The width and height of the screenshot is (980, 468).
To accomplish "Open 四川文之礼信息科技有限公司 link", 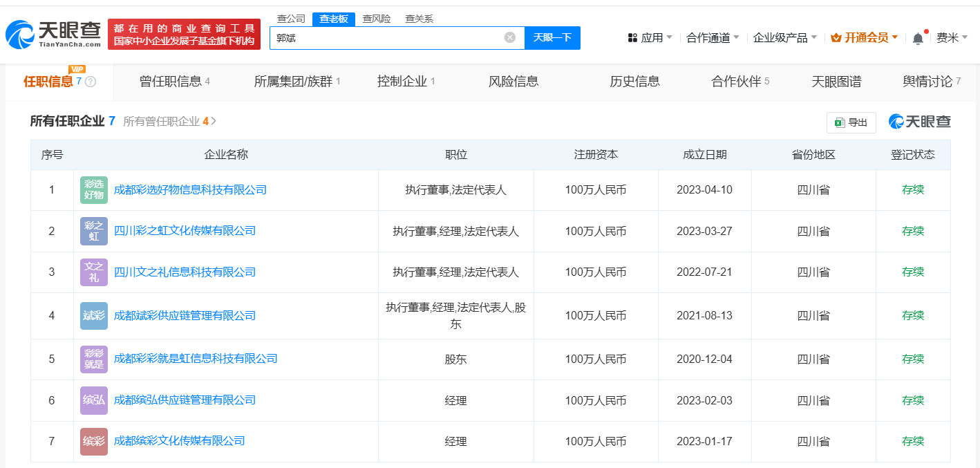I will click(x=185, y=272).
